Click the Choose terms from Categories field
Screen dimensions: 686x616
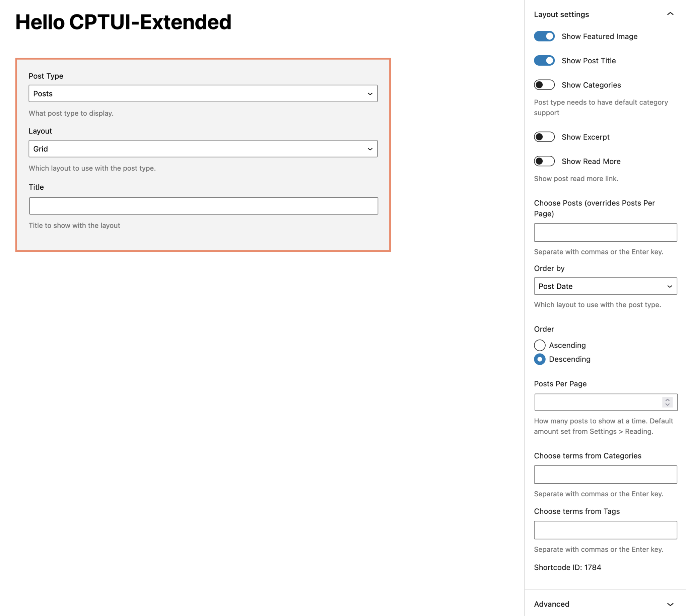click(x=605, y=475)
